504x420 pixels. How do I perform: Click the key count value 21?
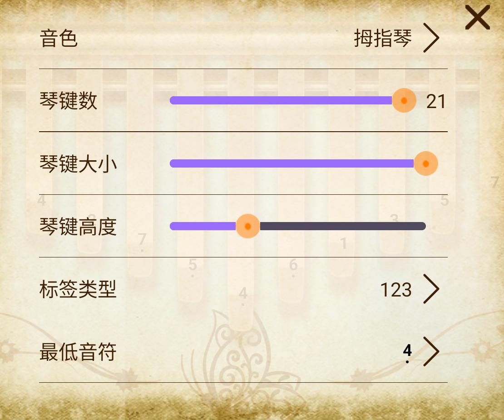436,102
